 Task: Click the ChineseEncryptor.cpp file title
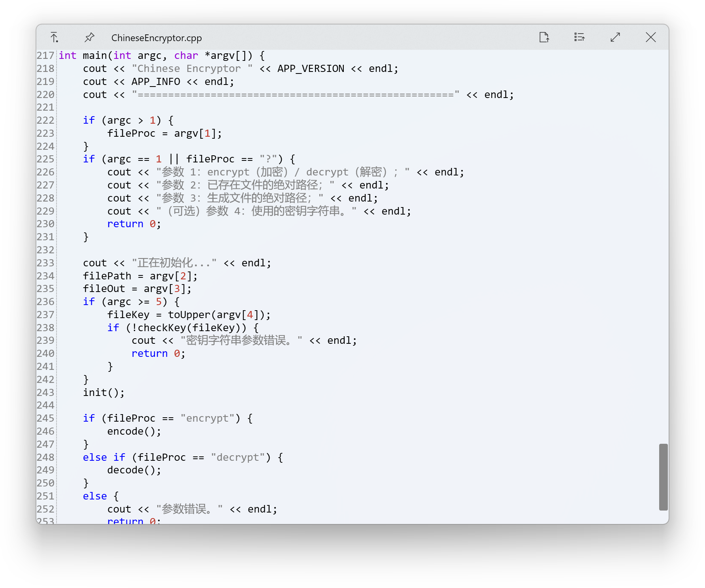coord(156,38)
